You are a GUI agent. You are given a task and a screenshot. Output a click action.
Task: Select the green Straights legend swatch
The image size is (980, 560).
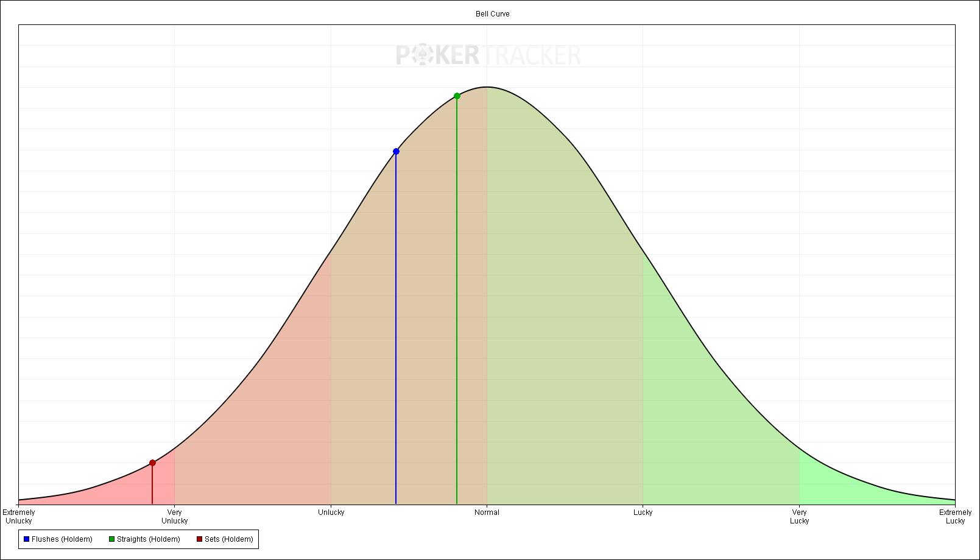pyautogui.click(x=111, y=539)
